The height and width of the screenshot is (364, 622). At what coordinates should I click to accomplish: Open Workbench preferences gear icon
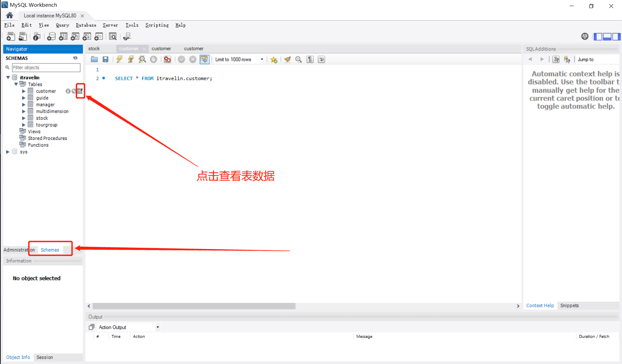(x=585, y=36)
